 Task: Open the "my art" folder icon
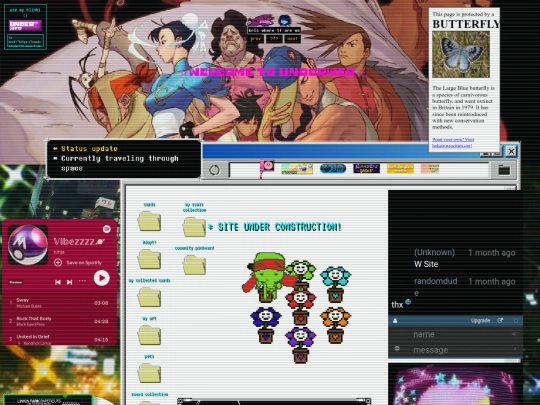149,335
